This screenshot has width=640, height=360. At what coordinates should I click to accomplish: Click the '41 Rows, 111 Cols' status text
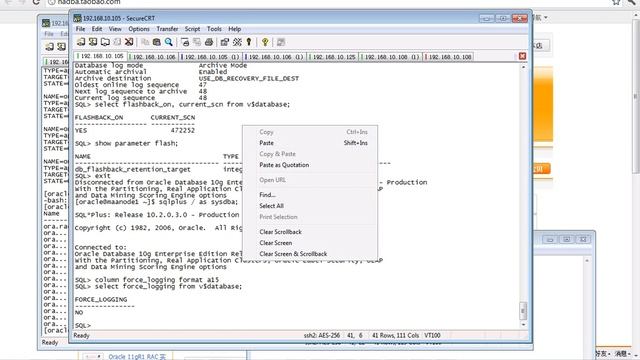(x=395, y=336)
